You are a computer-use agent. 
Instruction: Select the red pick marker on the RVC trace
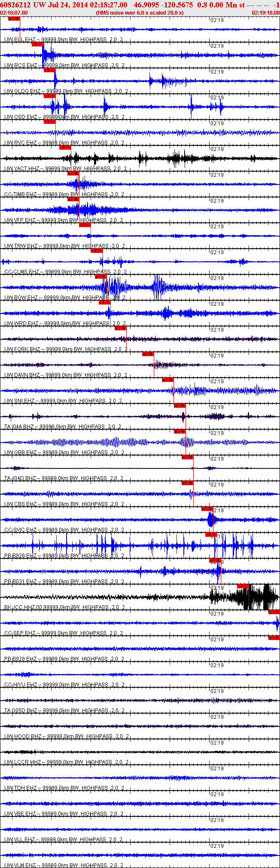(49, 122)
